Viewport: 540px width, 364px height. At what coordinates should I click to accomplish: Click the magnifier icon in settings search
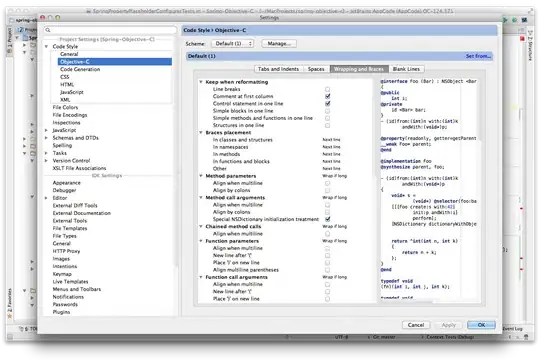(48, 30)
